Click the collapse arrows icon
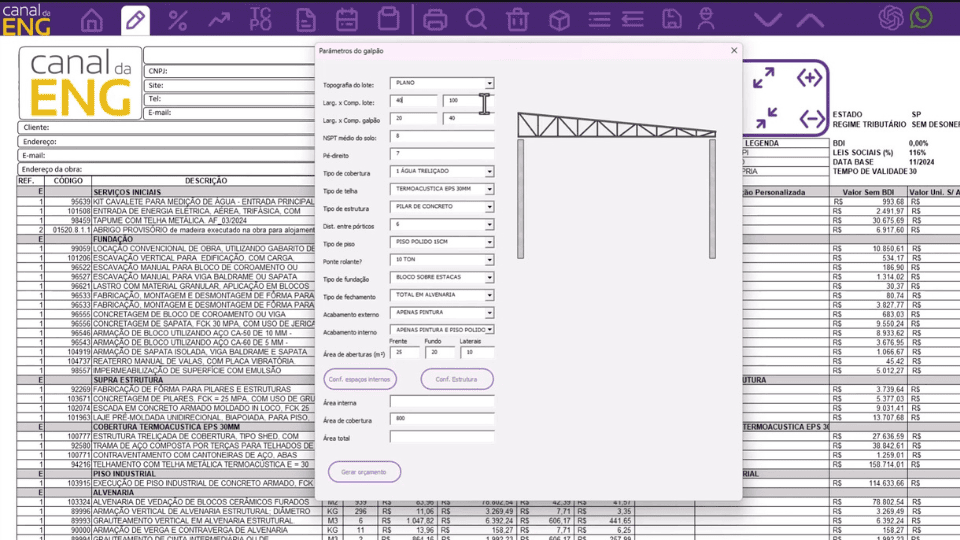Image resolution: width=960 pixels, height=540 pixels. coord(766,118)
